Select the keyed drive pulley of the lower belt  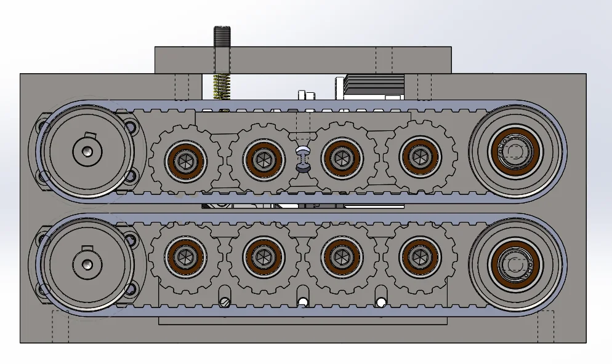click(x=87, y=264)
